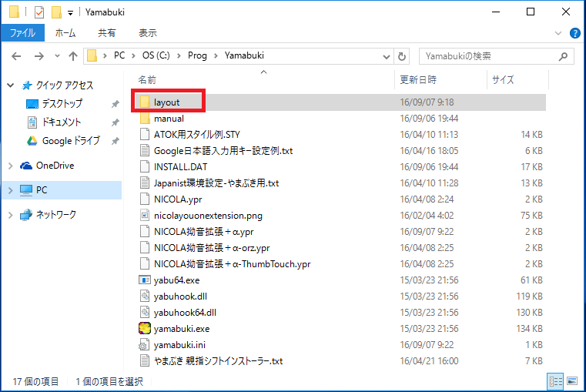Image resolution: width=586 pixels, height=392 pixels.
Task: Click the properties quick access icon
Action: pyautogui.click(x=39, y=12)
